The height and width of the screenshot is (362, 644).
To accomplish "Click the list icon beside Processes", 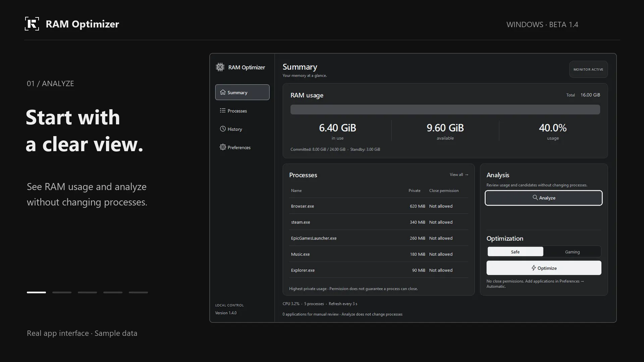I will pos(223,111).
